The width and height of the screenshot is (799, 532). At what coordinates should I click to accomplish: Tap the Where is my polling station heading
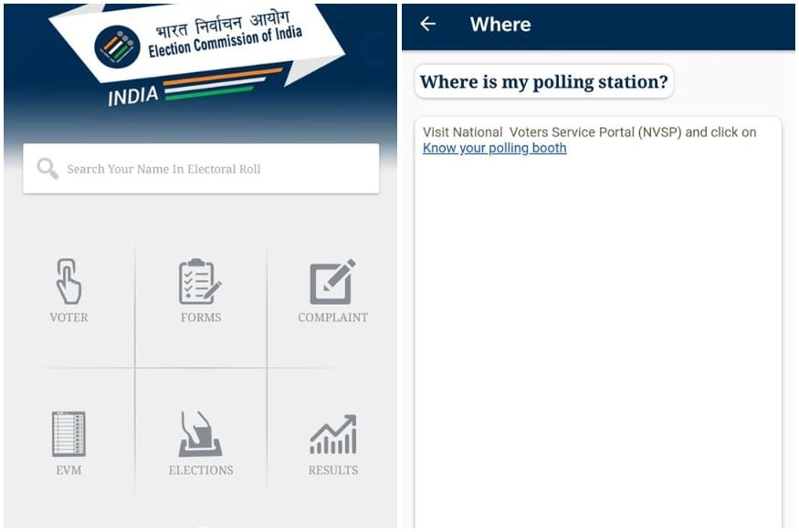543,81
